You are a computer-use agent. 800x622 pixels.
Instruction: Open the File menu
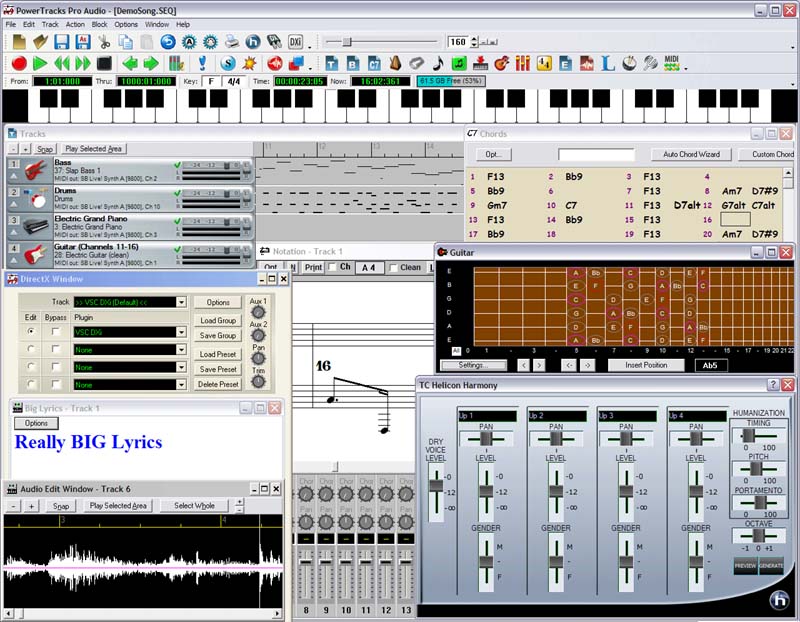(11, 24)
